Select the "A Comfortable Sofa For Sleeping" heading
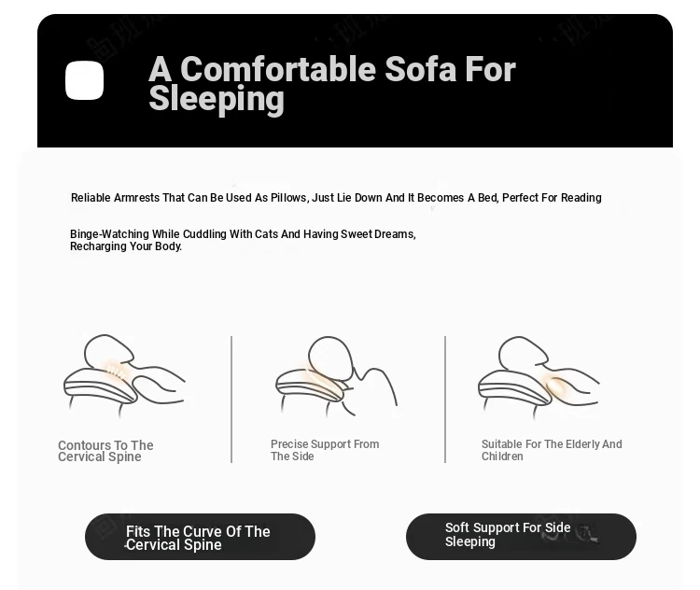 tap(331, 83)
